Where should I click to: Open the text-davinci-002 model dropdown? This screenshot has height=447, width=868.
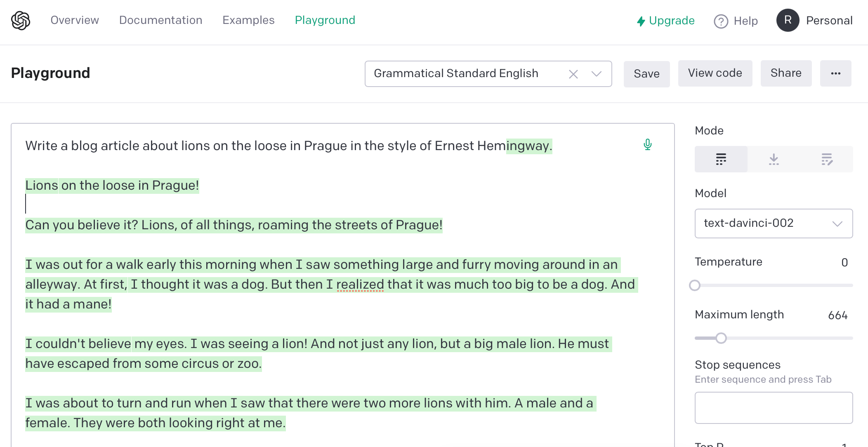773,223
